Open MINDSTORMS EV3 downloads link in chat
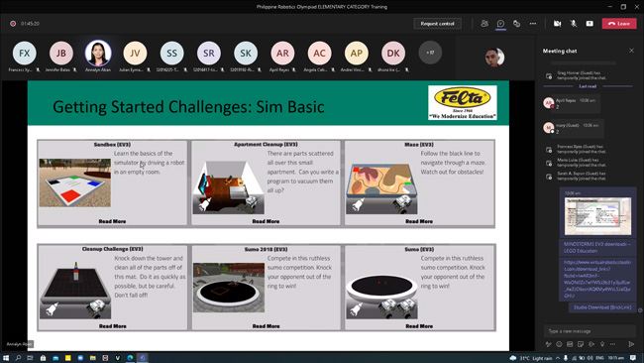 pos(597,247)
